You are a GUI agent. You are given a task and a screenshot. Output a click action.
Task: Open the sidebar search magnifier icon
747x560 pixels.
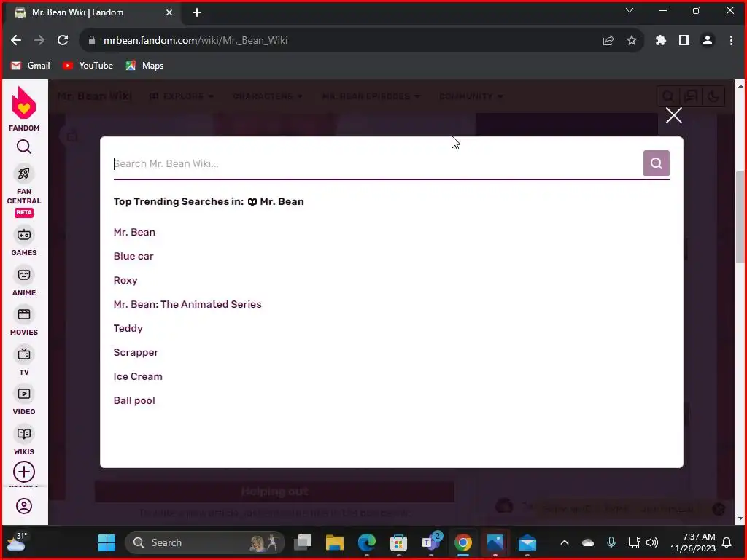click(x=24, y=147)
